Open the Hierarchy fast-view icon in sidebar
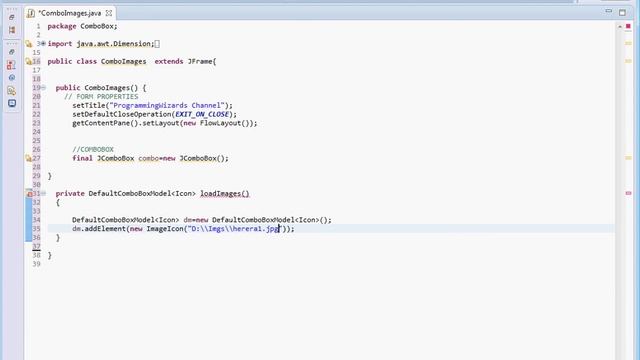This screenshot has height=360, width=640. (12, 30)
